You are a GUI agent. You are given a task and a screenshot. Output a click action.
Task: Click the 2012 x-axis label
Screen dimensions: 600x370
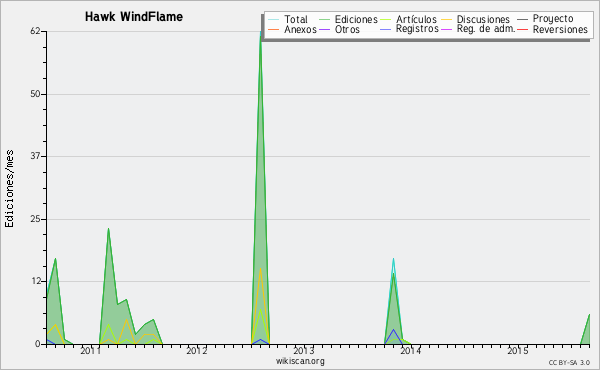click(x=197, y=351)
